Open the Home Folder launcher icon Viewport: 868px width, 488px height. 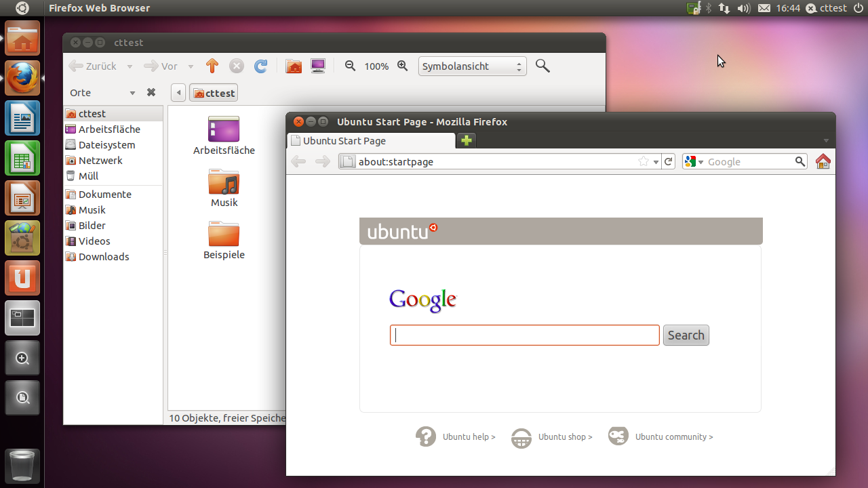(22, 38)
